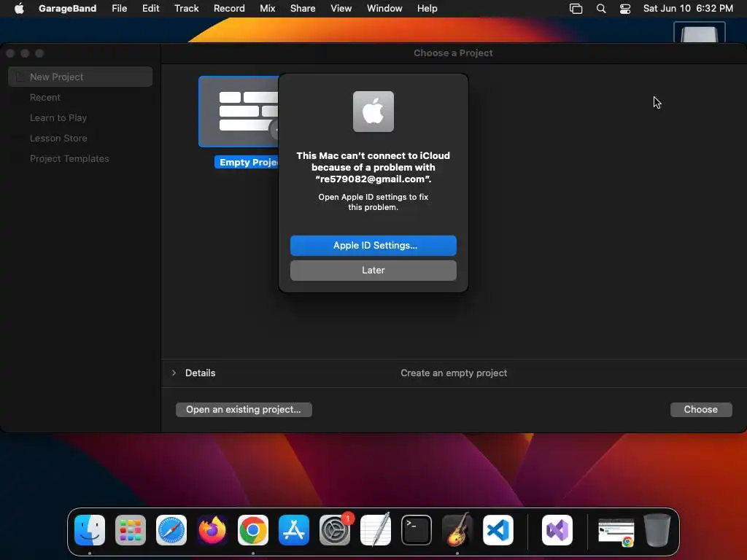Click the Apple ID Settings… button
The width and height of the screenshot is (747, 560).
click(373, 246)
